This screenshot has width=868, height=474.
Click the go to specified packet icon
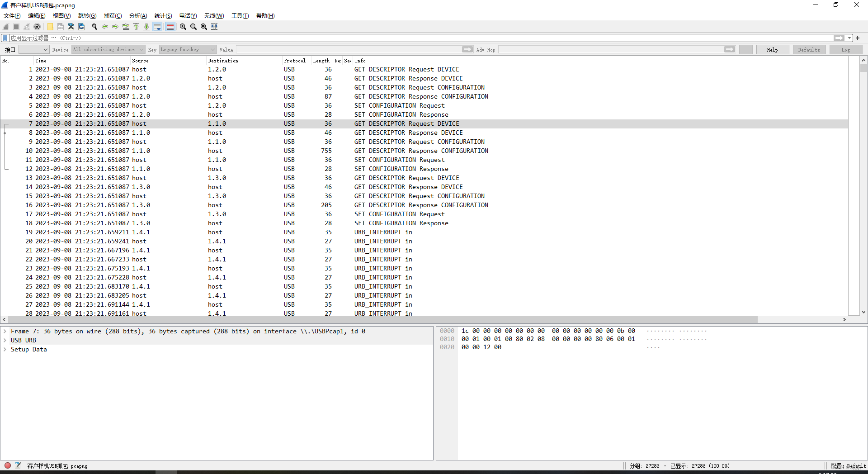[x=126, y=27]
